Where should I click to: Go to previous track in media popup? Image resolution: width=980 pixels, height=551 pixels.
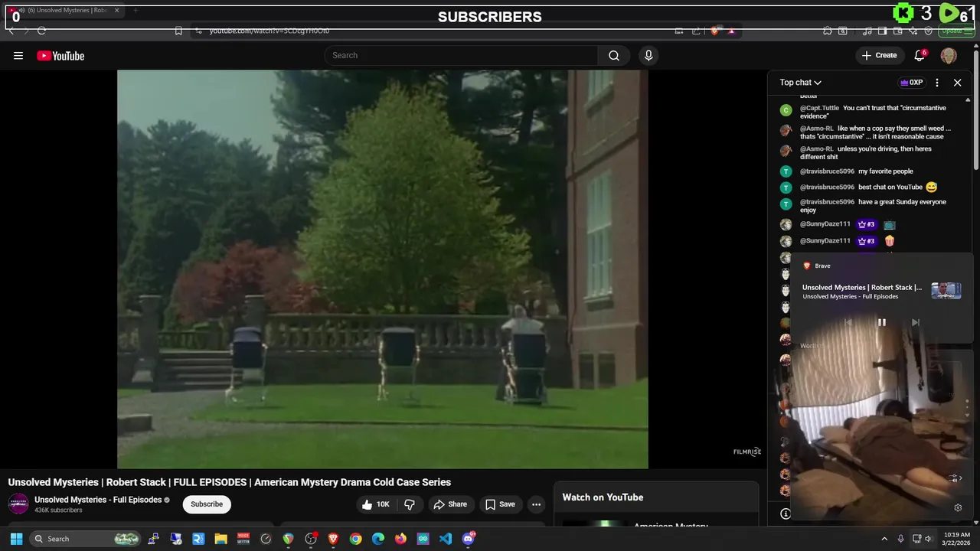tap(848, 323)
